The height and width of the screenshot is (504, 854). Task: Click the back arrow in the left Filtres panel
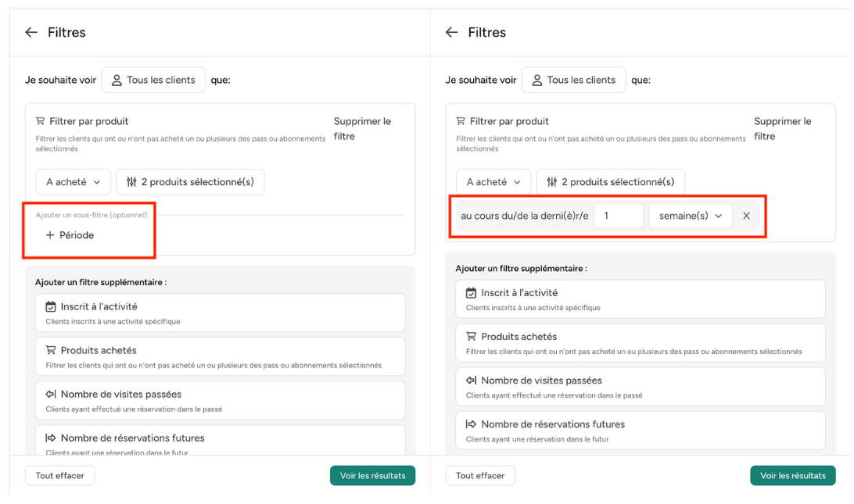31,32
